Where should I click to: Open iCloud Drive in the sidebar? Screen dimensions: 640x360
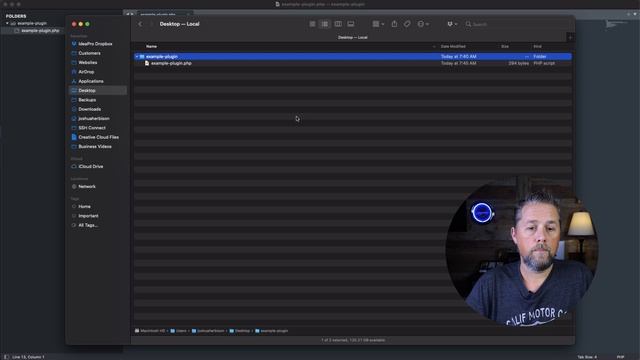pos(91,167)
